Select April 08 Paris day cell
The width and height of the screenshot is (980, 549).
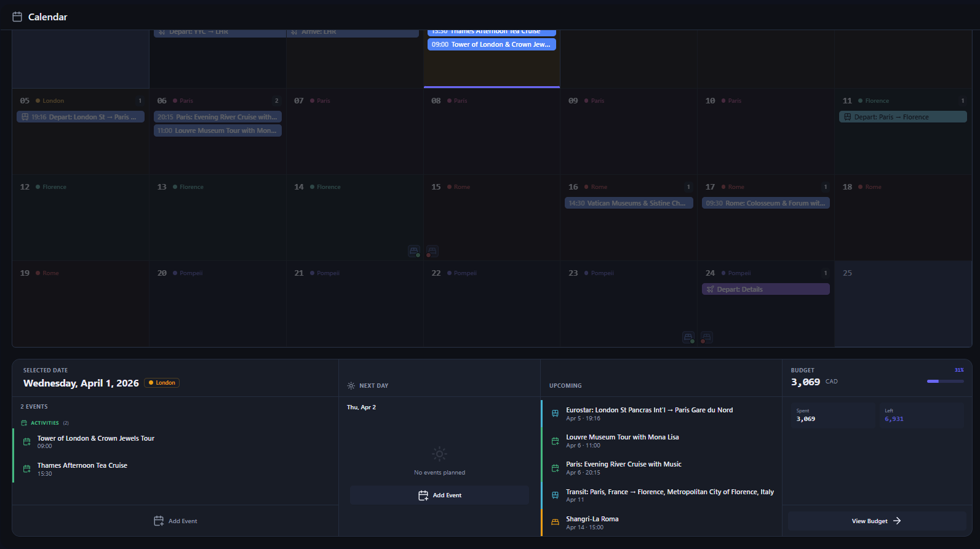coord(492,131)
